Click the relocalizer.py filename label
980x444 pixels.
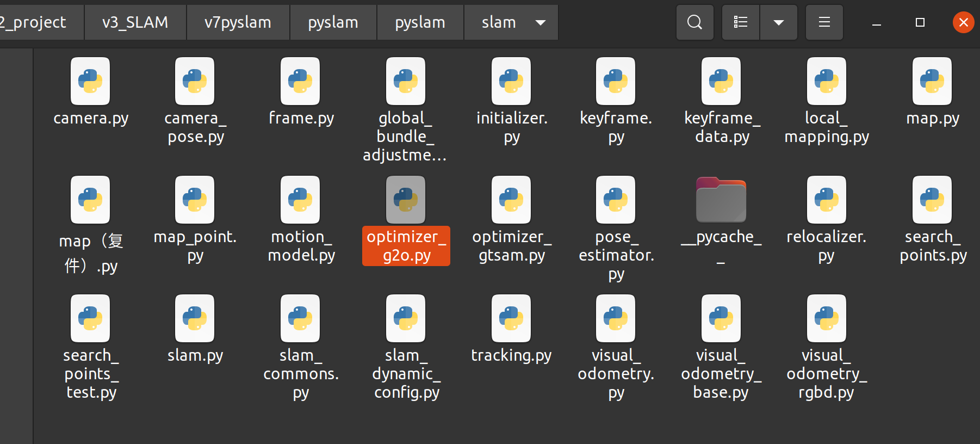click(827, 246)
